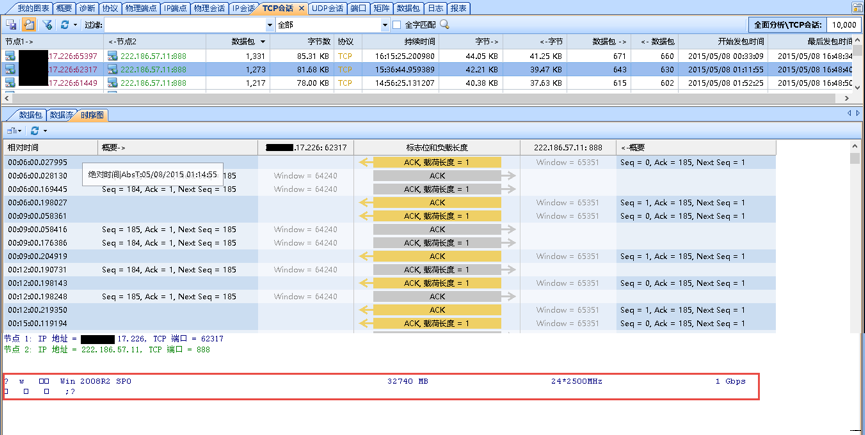Click the filter funnel icon in top toolbar
The image size is (865, 435).
pyautogui.click(x=46, y=24)
